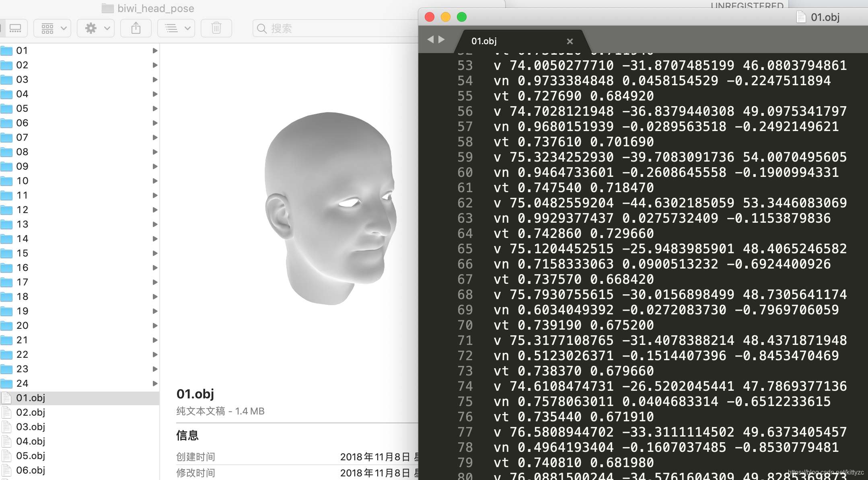
Task: Open the list arrangement dropdown
Action: coord(176,28)
